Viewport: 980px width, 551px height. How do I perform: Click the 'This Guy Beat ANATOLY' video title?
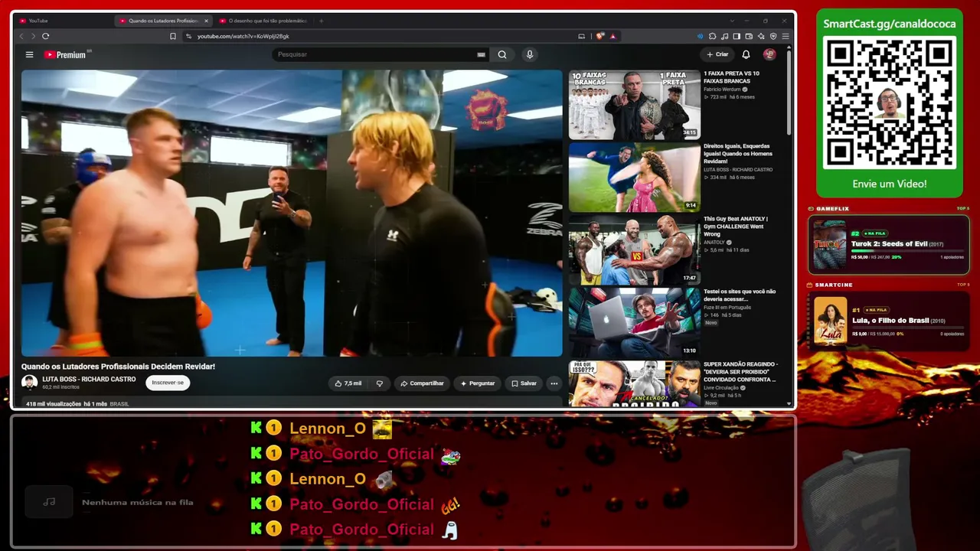pos(737,227)
